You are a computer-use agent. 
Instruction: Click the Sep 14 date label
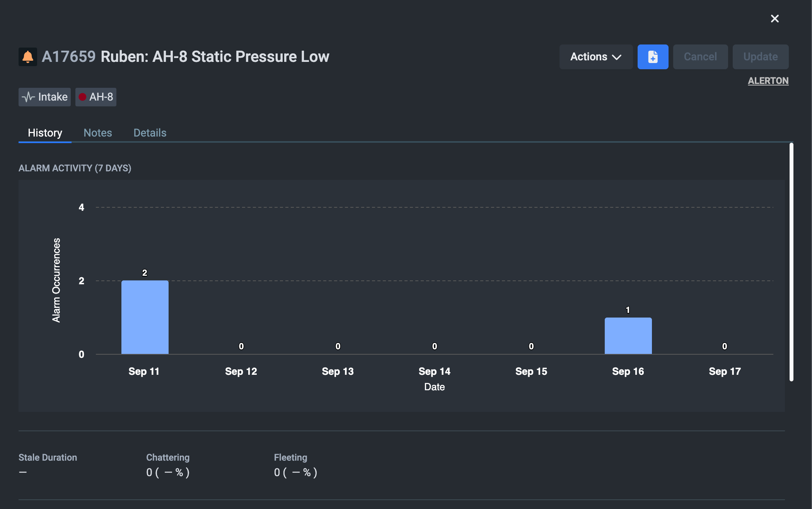434,371
